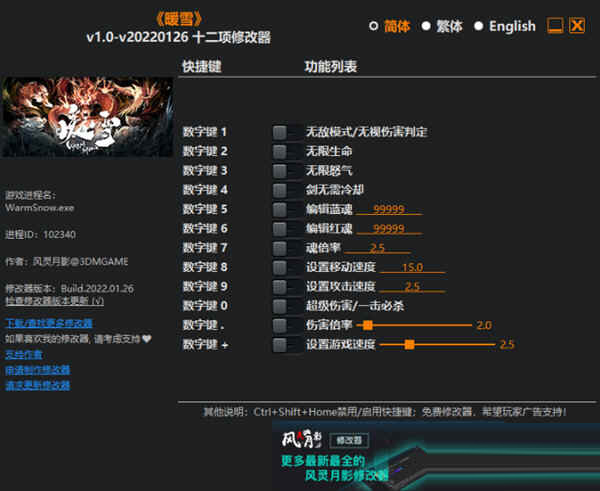The image size is (600, 491).
Task: Open 下载/查找更多修改器 link
Action: click(49, 323)
